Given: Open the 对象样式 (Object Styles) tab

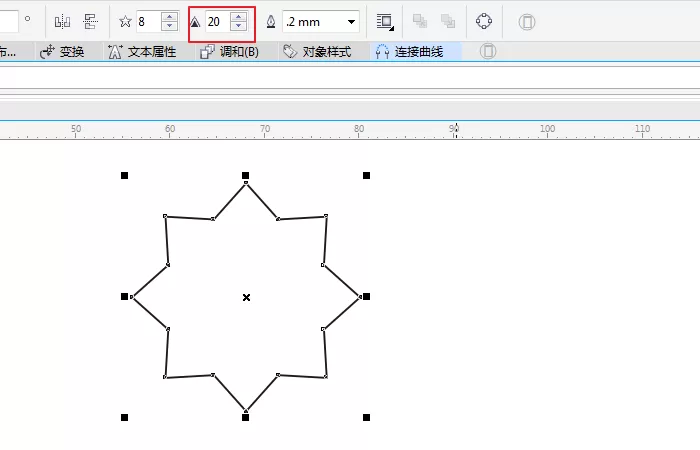Looking at the screenshot, I should [x=317, y=52].
